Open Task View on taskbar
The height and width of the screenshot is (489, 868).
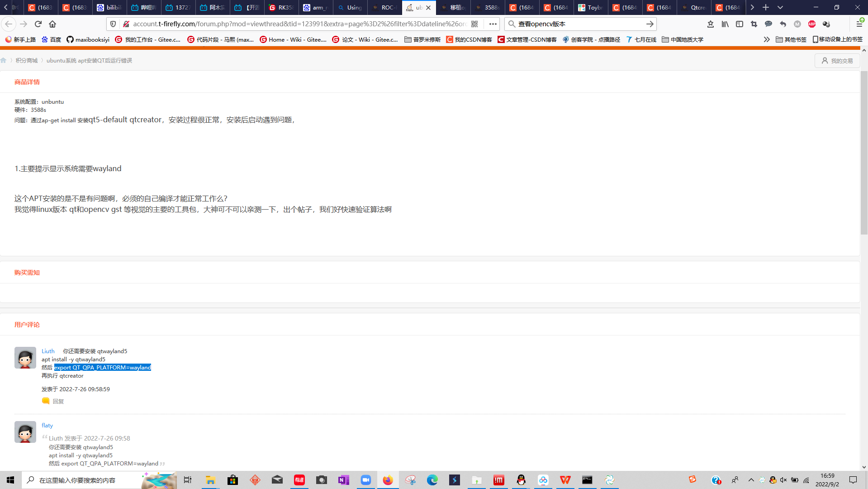point(187,480)
